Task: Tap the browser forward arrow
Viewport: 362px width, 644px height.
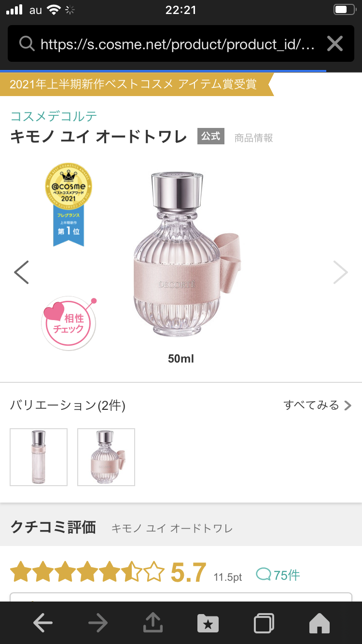Action: (x=98, y=623)
